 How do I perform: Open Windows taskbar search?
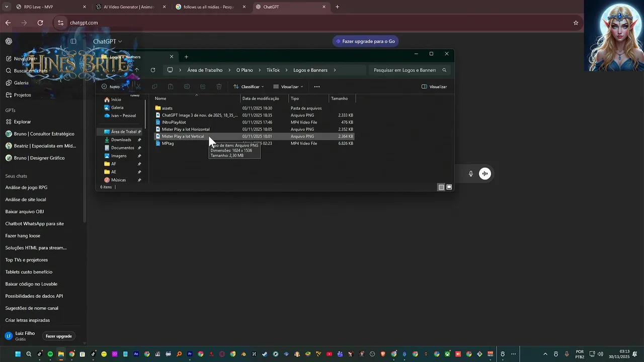pyautogui.click(x=29, y=354)
